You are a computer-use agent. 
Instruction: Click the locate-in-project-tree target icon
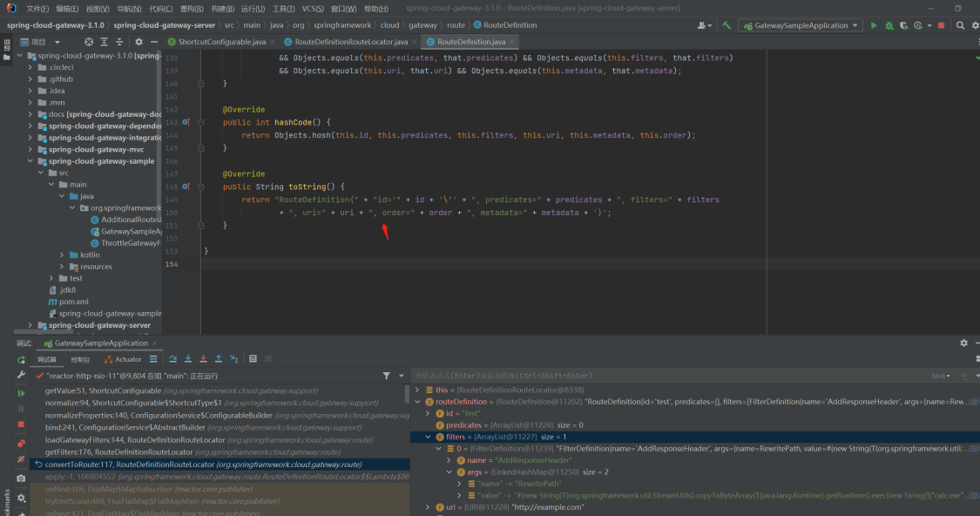pyautogui.click(x=89, y=42)
